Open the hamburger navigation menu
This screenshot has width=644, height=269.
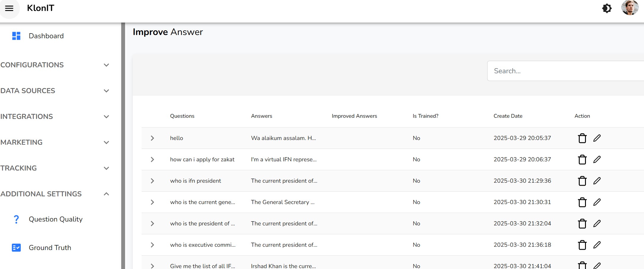pos(9,8)
